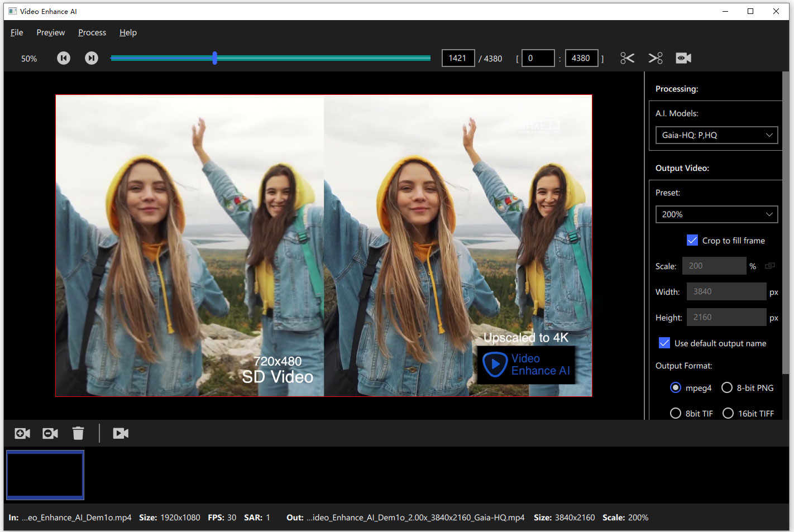
Task: Open the A.I. Models dropdown Gaia-HQ
Action: point(716,135)
